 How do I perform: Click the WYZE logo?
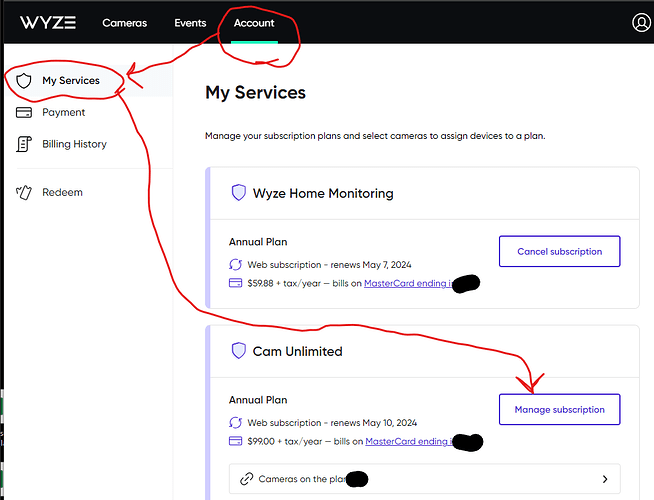tap(48, 23)
